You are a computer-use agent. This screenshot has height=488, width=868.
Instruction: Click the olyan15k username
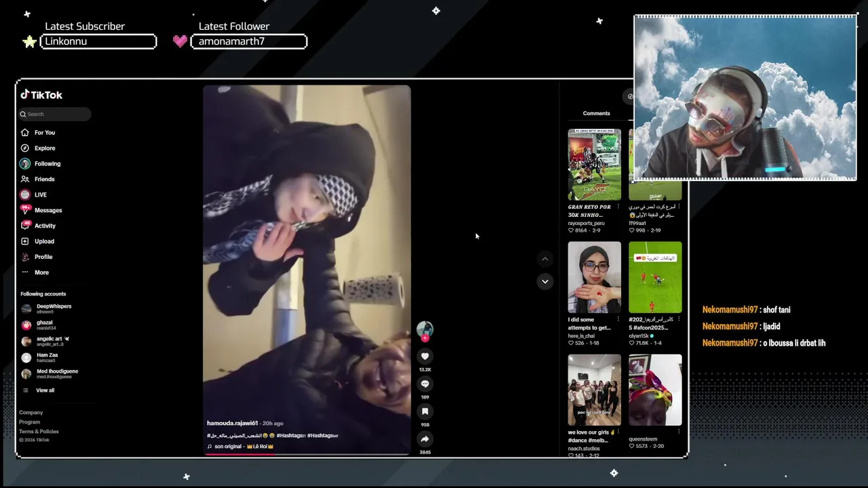click(x=639, y=335)
